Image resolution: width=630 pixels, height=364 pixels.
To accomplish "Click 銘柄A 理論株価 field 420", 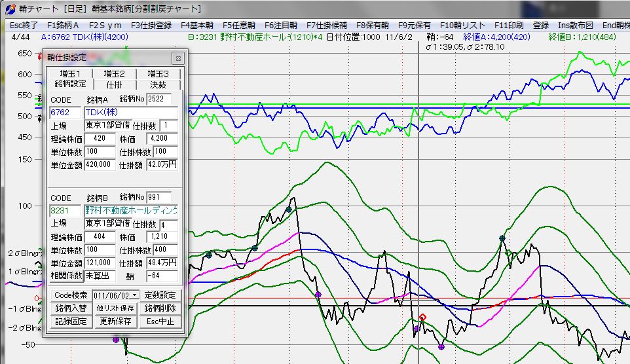I will click(x=100, y=139).
